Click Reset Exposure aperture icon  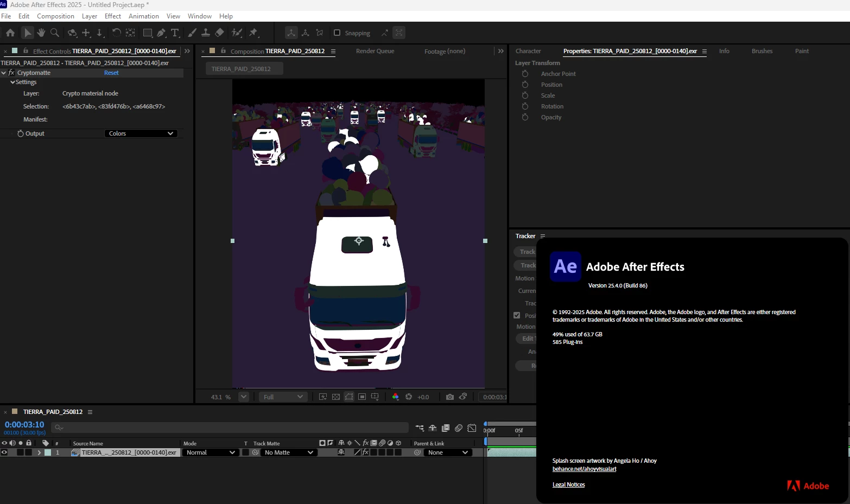point(409,397)
